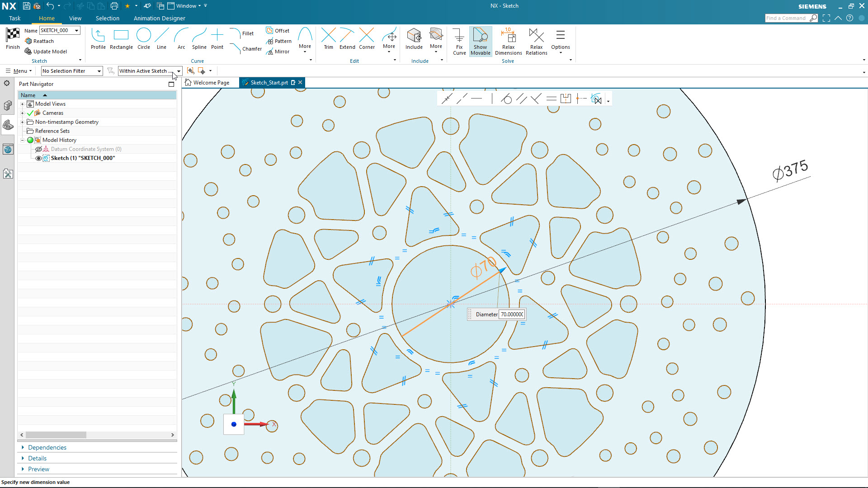Image resolution: width=868 pixels, height=488 pixels.
Task: Switch to the View ribbon tab
Action: pos(75,19)
